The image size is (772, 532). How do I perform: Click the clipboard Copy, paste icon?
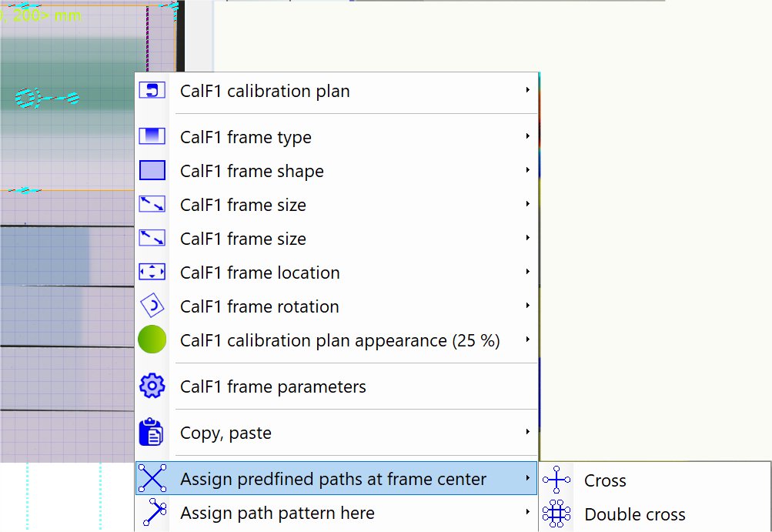click(152, 433)
